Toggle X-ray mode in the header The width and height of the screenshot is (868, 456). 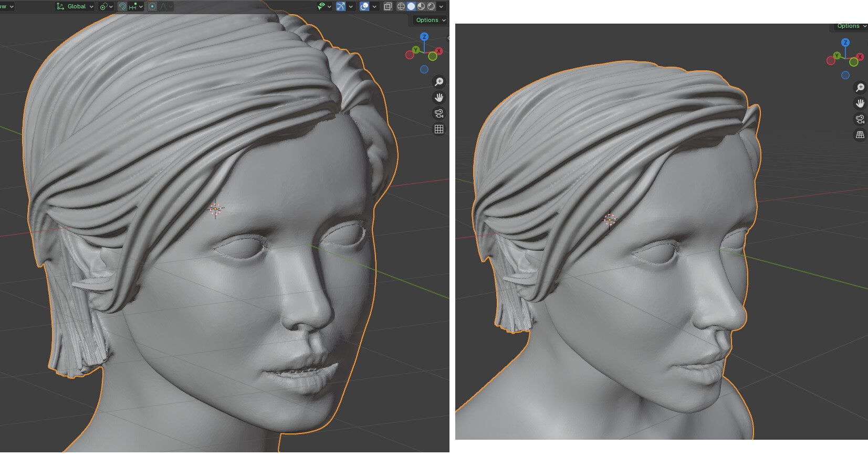click(x=388, y=6)
